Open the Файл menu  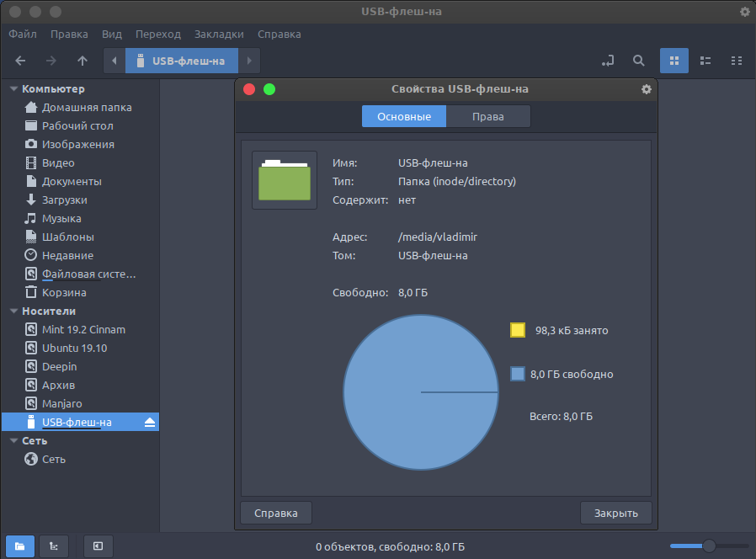(x=23, y=35)
